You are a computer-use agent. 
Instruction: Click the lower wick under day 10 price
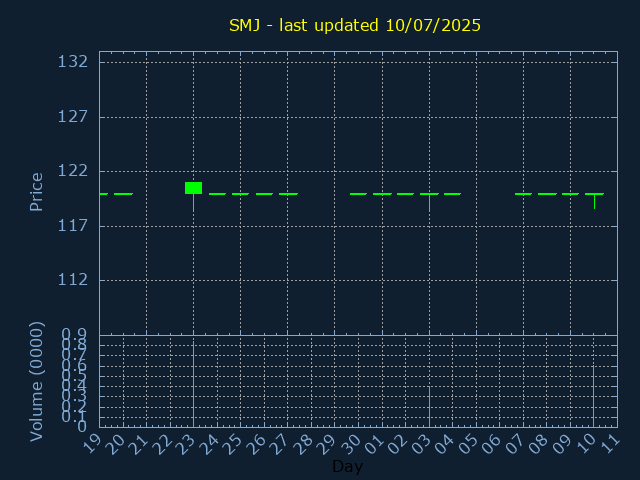click(594, 201)
